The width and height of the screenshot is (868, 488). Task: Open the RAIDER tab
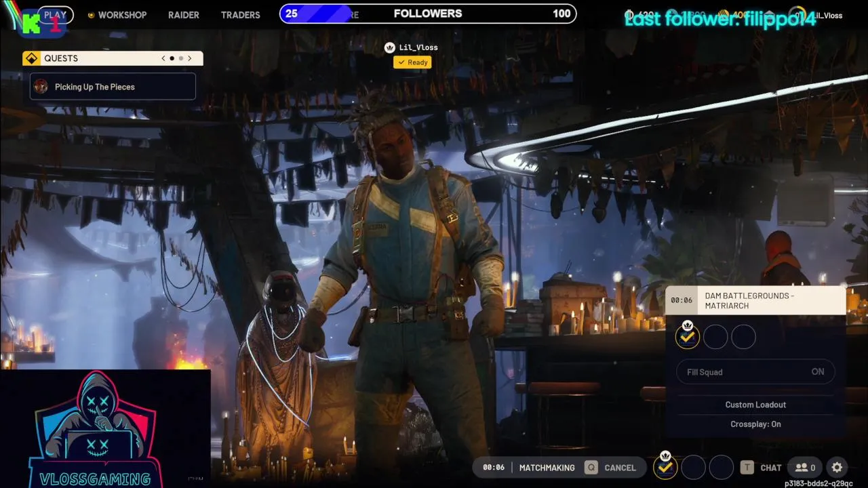(x=184, y=15)
